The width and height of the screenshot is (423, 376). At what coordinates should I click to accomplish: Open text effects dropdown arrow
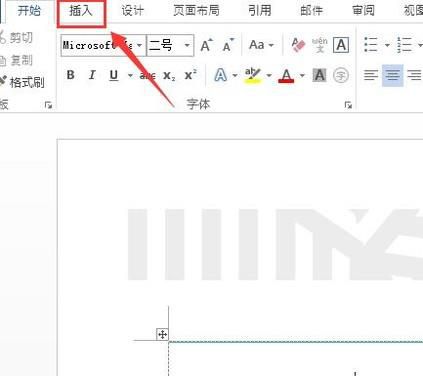[235, 76]
